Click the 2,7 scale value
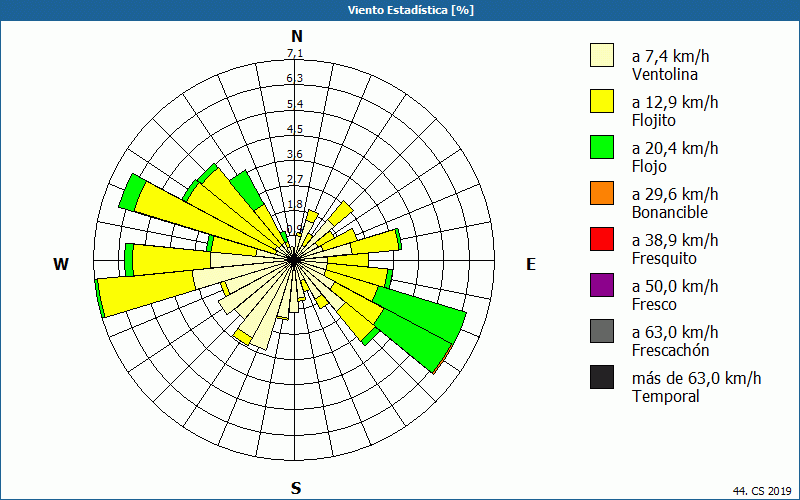 coord(295,179)
